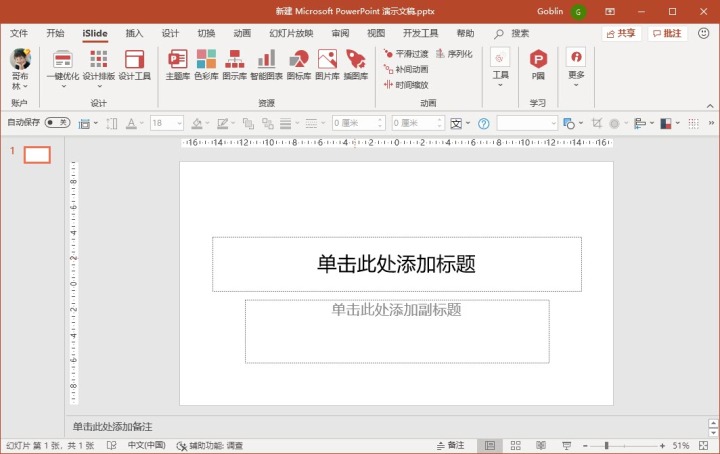Open the 文件 file menu

[19, 33]
